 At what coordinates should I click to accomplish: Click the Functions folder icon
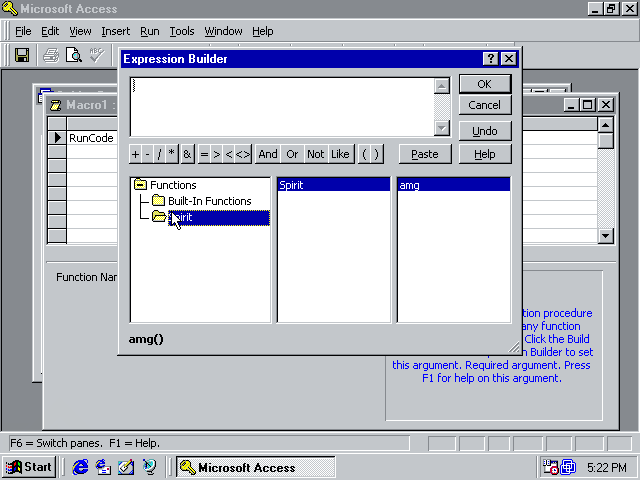point(140,185)
